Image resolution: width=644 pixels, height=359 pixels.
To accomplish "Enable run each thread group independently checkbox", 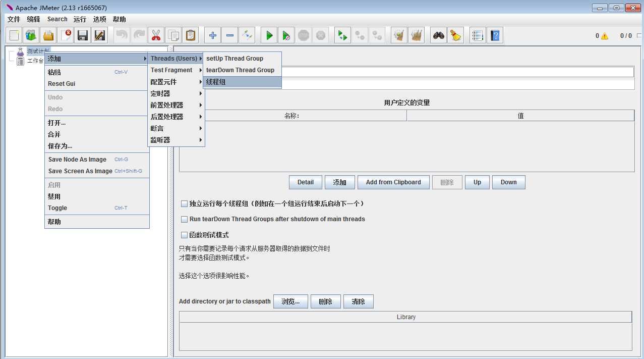I will [x=184, y=204].
